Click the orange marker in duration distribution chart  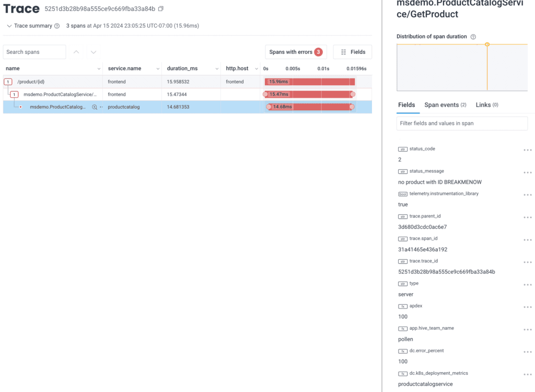click(x=487, y=44)
